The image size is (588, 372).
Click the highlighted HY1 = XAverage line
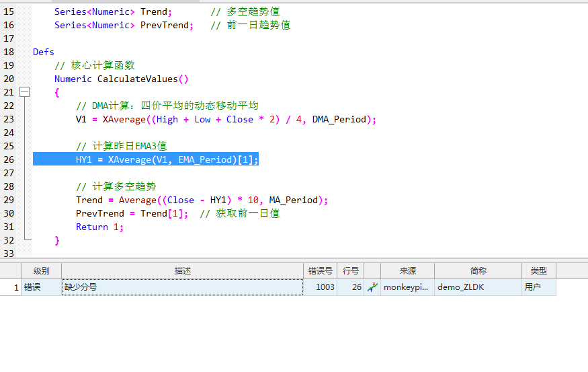pos(167,159)
